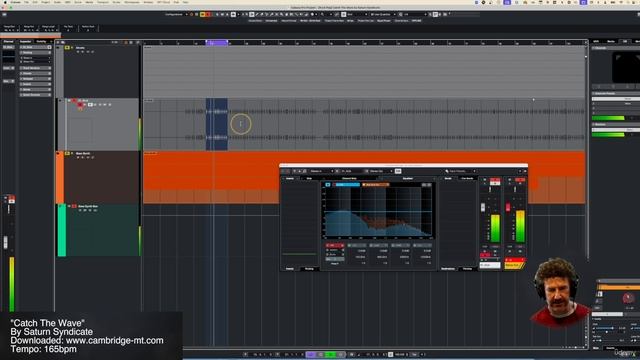The height and width of the screenshot is (360, 640).
Task: Click the Add Track plus icon above track list
Action: tap(58, 42)
